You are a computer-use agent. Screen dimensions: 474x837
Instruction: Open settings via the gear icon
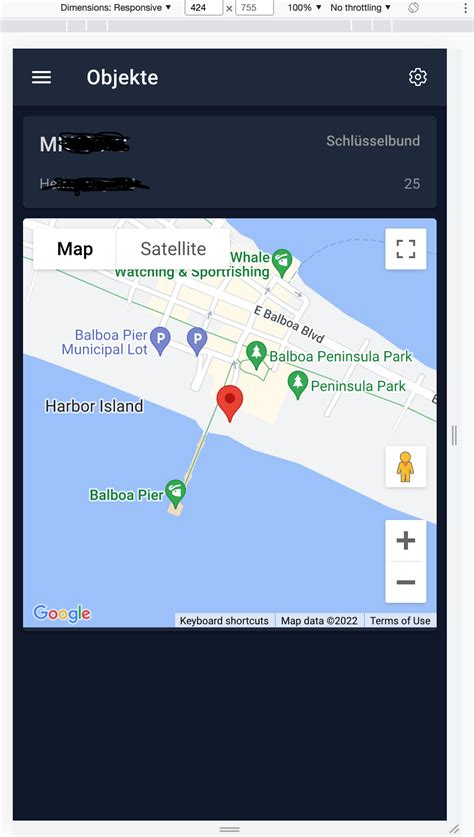point(417,77)
